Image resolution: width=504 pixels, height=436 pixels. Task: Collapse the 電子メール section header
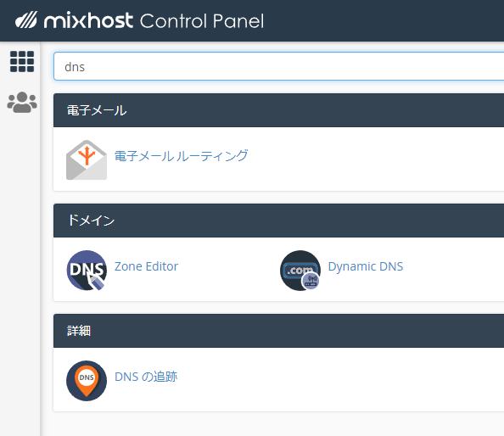(x=278, y=110)
